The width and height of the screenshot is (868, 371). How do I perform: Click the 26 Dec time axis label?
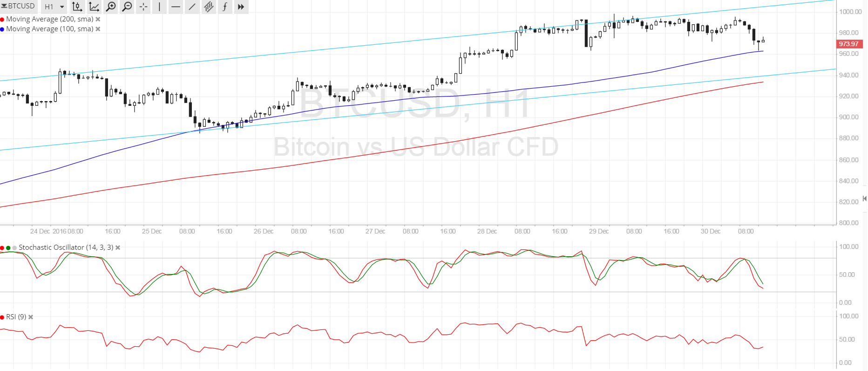[264, 231]
